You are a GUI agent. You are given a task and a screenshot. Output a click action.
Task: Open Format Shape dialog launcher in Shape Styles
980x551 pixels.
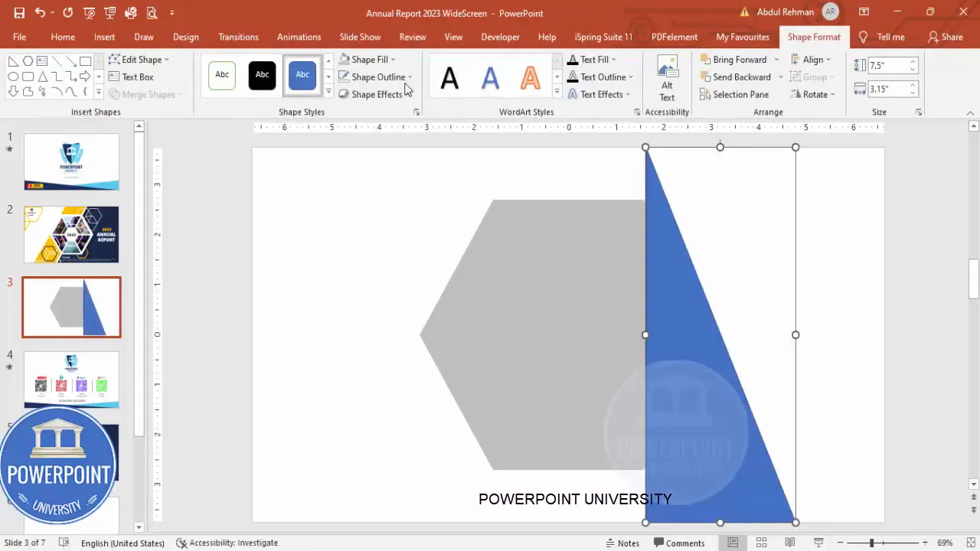tap(416, 112)
